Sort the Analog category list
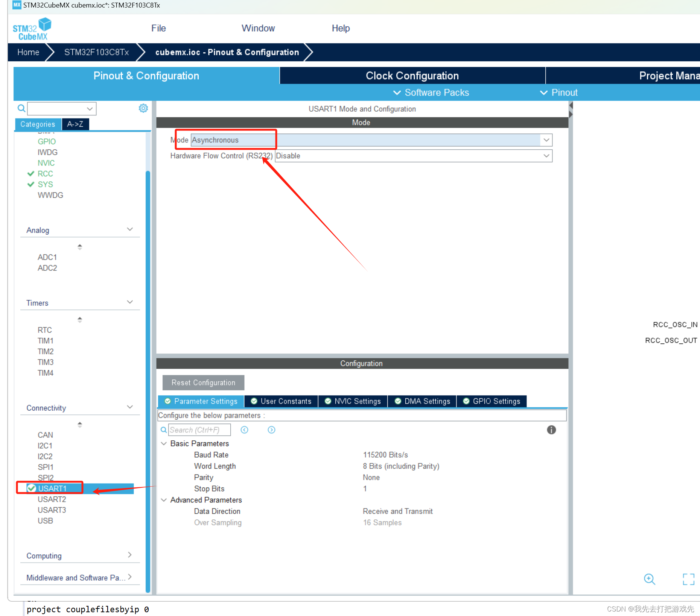This screenshot has width=700, height=616. [80, 247]
